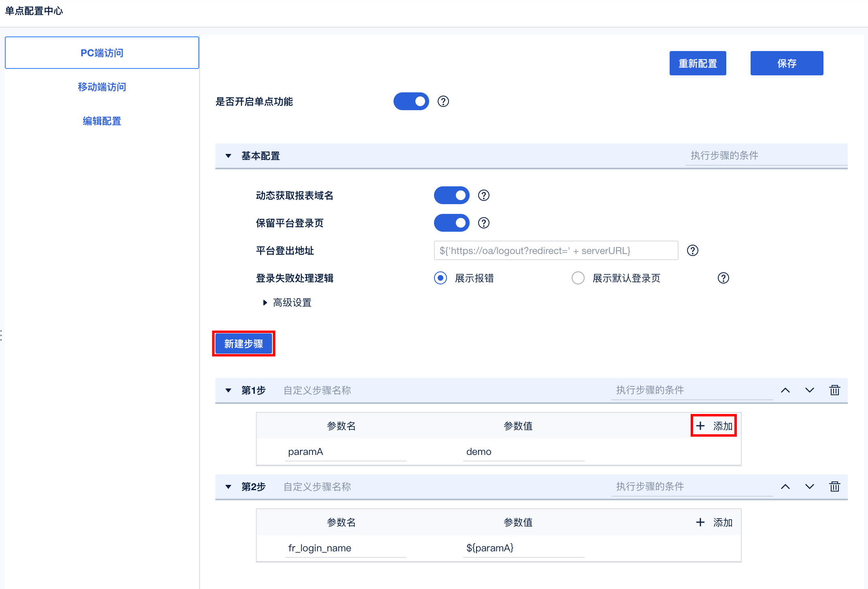868x589 pixels.
Task: Switch to 移动端访问 tab
Action: [x=102, y=87]
